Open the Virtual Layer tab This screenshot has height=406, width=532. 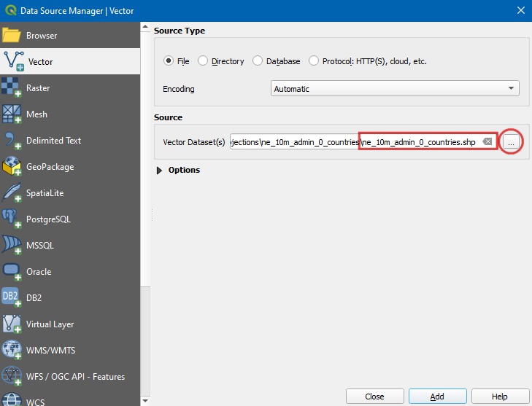[50, 324]
